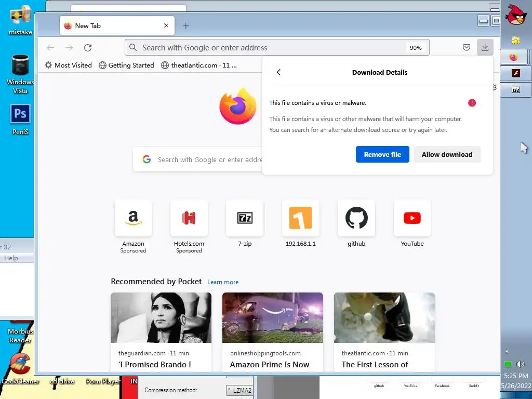Click the Angry Birds icon in sidebar

(516, 14)
